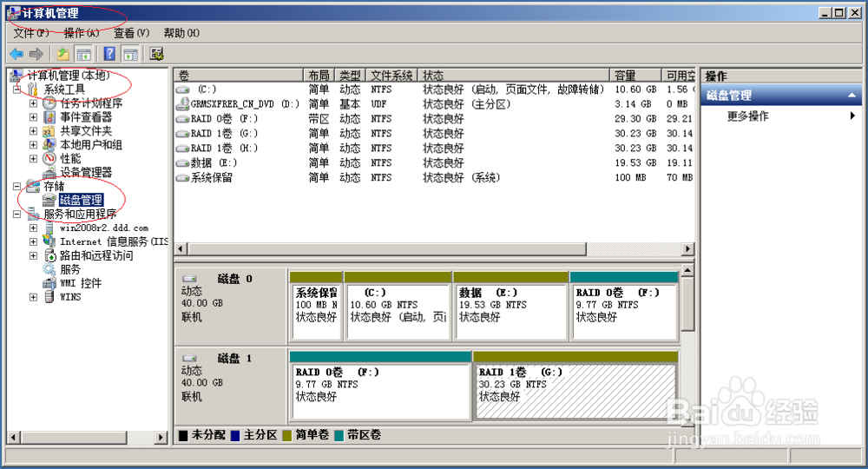The width and height of the screenshot is (868, 469).
Task: Expand the 事件查看器 node
Action: pos(33,117)
